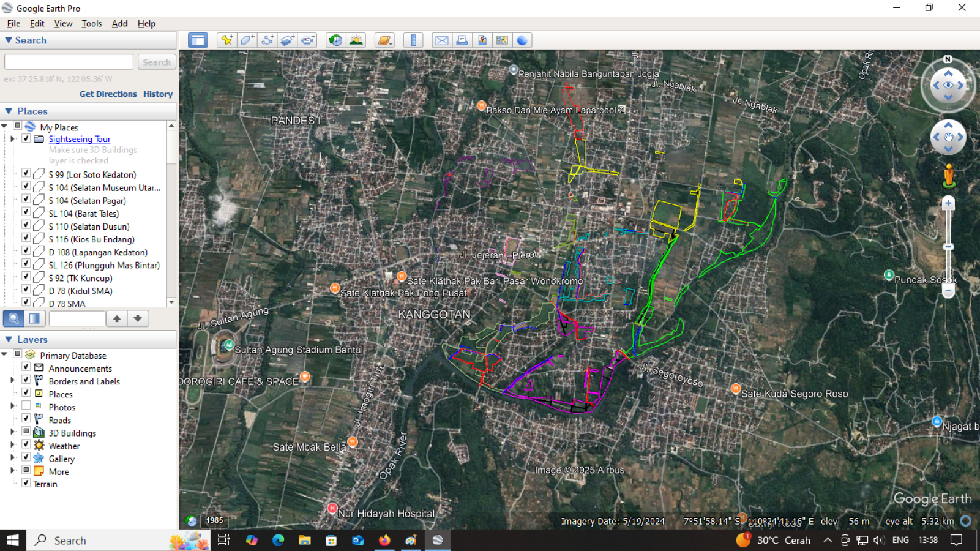Viewport: 980px width, 551px height.
Task: Collapse the Search panel triangle
Action: (x=9, y=40)
